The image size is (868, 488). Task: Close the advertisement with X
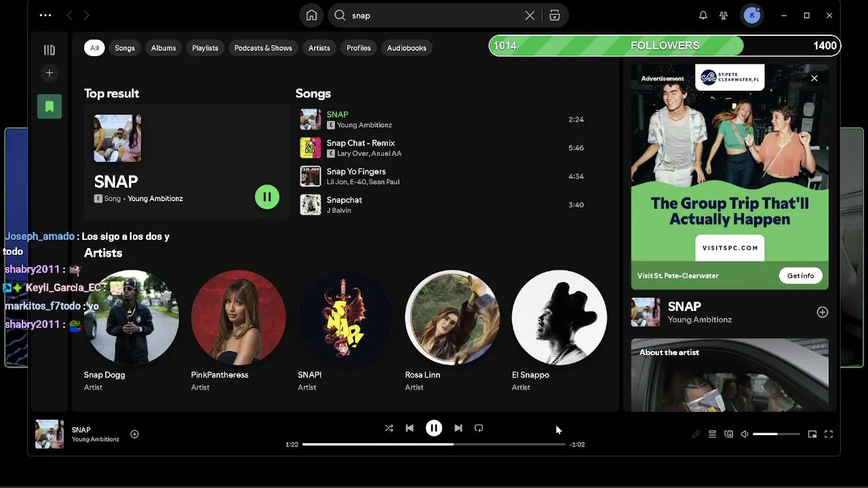(814, 79)
